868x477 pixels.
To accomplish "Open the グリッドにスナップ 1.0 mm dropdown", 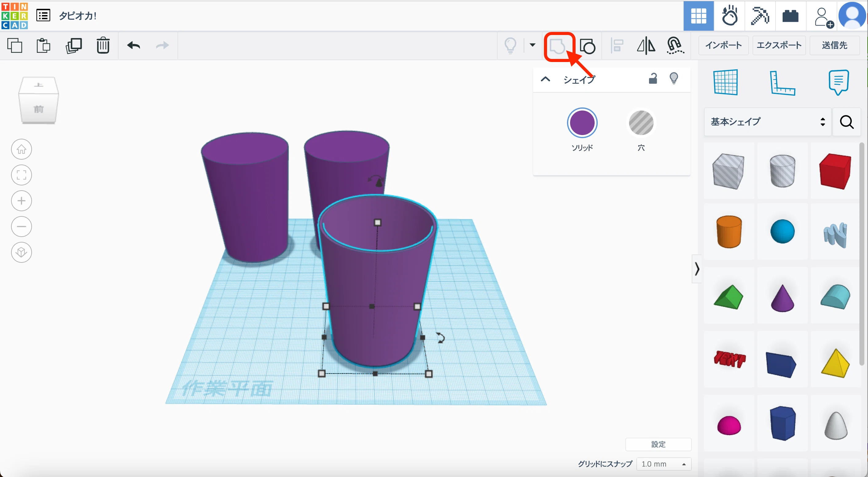I will tap(664, 464).
